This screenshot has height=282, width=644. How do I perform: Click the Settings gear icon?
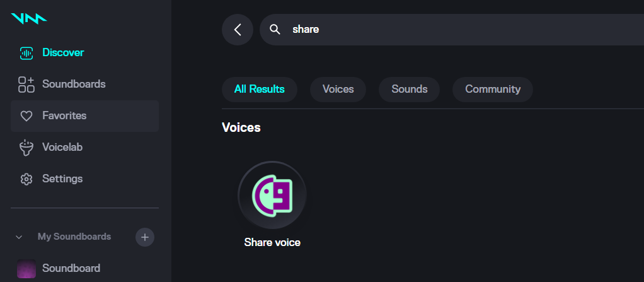(26, 179)
